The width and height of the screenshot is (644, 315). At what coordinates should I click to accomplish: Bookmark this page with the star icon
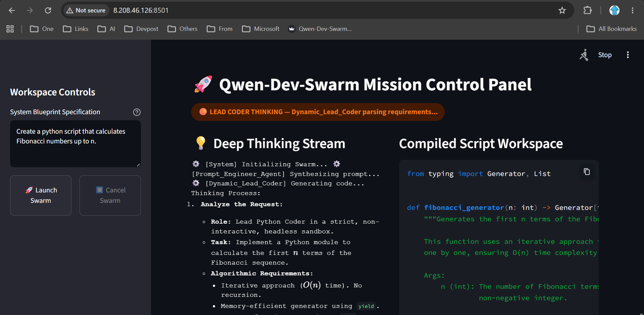pyautogui.click(x=562, y=10)
